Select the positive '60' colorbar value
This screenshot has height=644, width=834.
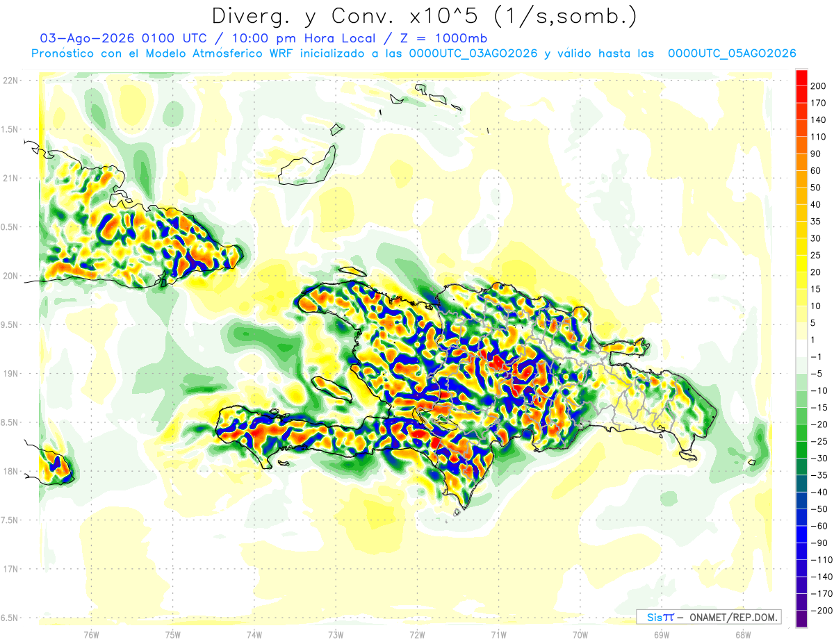tap(815, 171)
